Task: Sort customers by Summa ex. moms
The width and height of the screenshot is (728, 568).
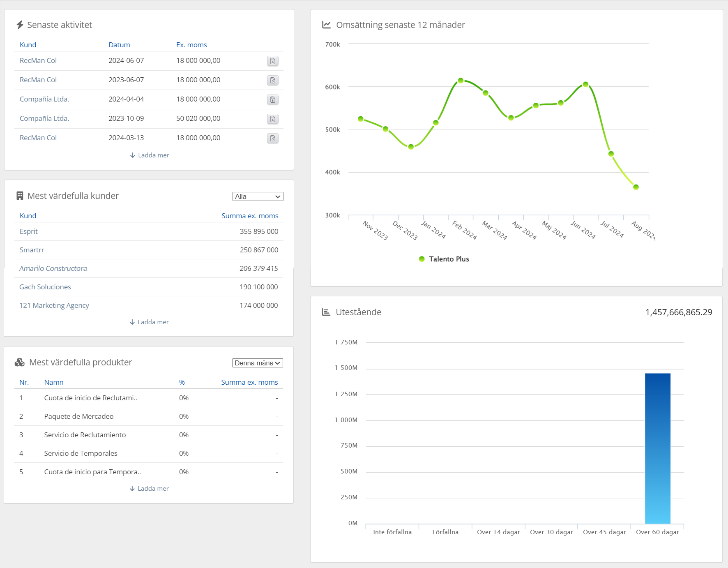Action: [x=250, y=216]
